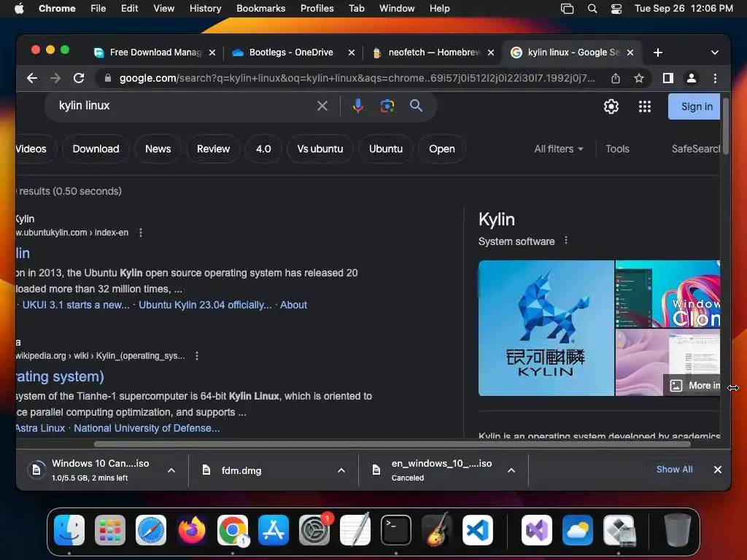Open the All filters dropdown
Viewport: 747px width, 560px height.
pyautogui.click(x=558, y=149)
